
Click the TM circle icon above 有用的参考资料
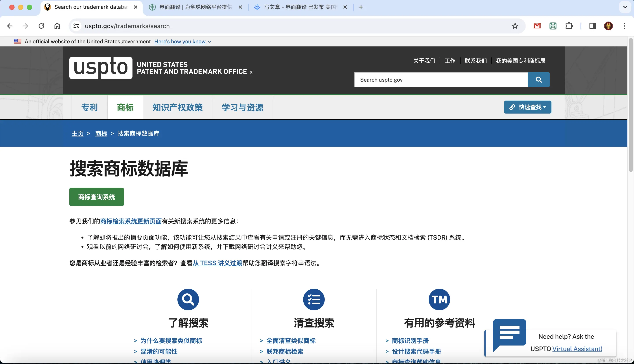[x=439, y=299]
